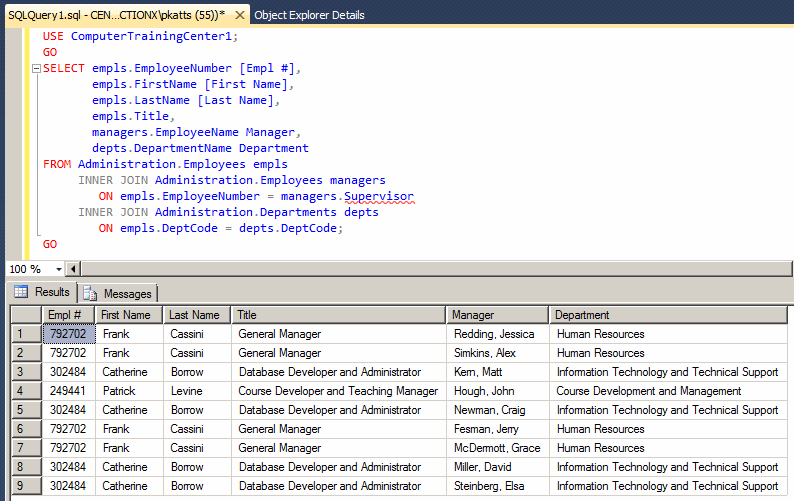The image size is (794, 501).
Task: Click manager cell Newman, Craig
Action: click(x=498, y=410)
